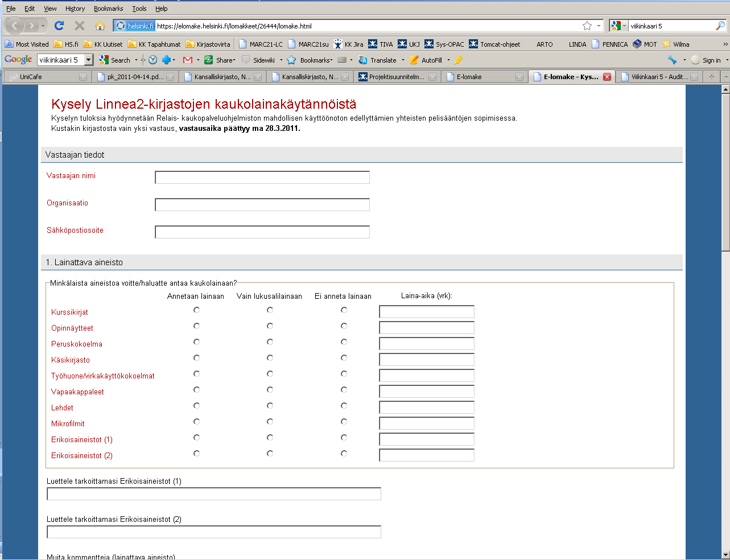Click the search magnifier icon in search box
The image size is (730, 560).
720,26
